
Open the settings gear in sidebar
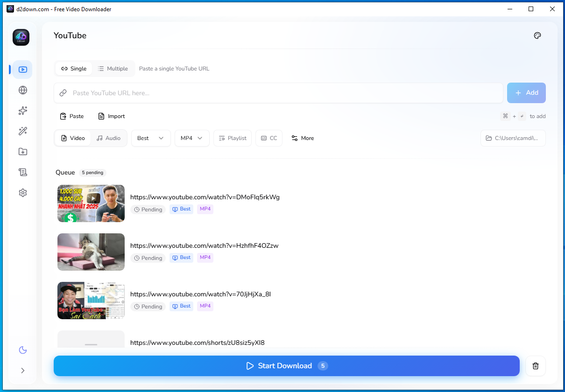pyautogui.click(x=22, y=193)
